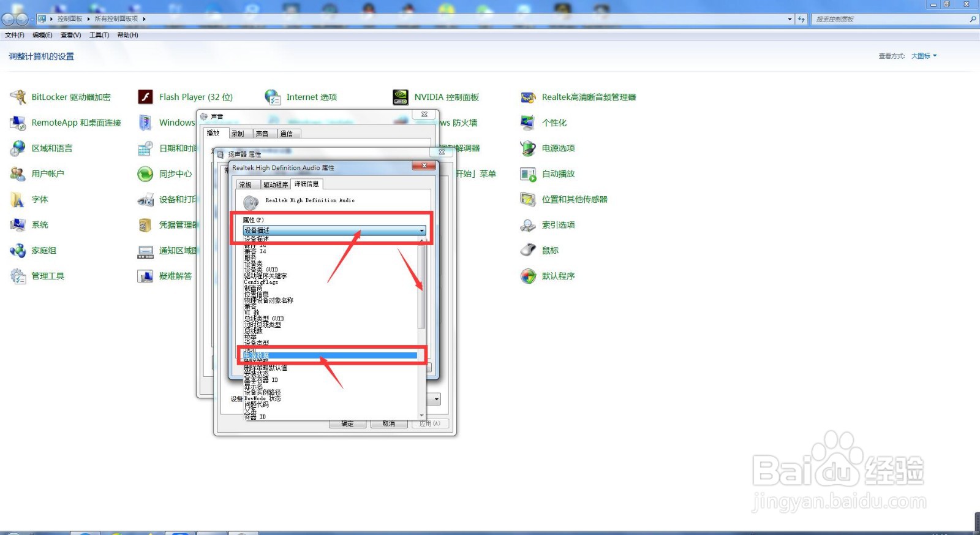Switch to 驱动程序 tab in Realtek properties
980x535 pixels.
(276, 184)
